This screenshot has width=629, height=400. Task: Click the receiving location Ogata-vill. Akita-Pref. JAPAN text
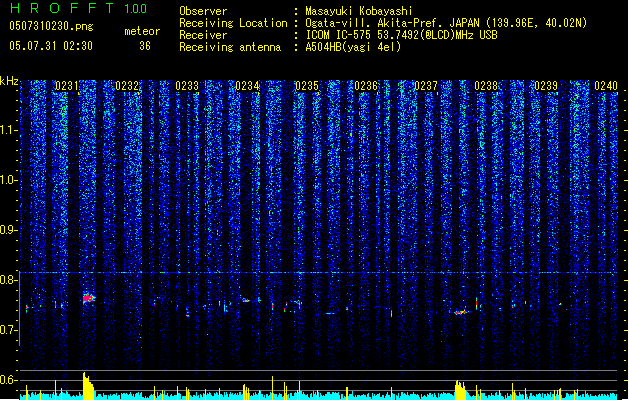[x=446, y=23]
